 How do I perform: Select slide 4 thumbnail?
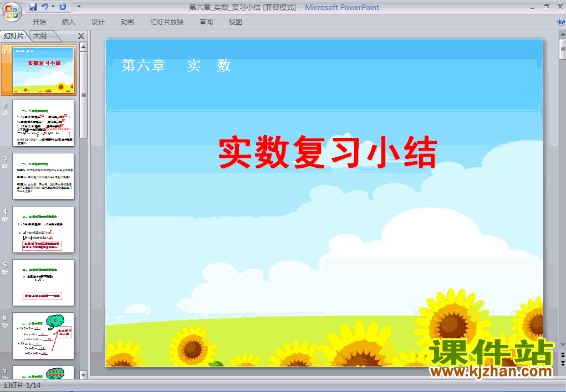click(x=43, y=229)
